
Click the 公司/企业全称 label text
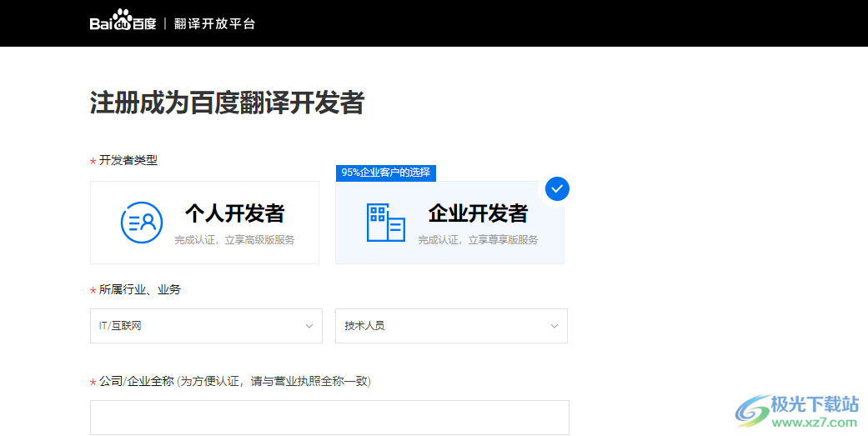[x=137, y=381]
